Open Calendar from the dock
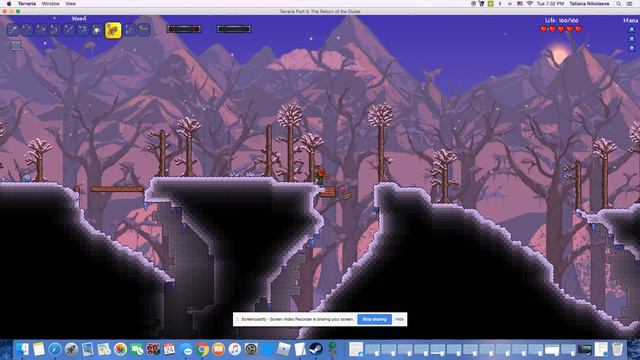The width and height of the screenshot is (640, 360). coord(169,349)
